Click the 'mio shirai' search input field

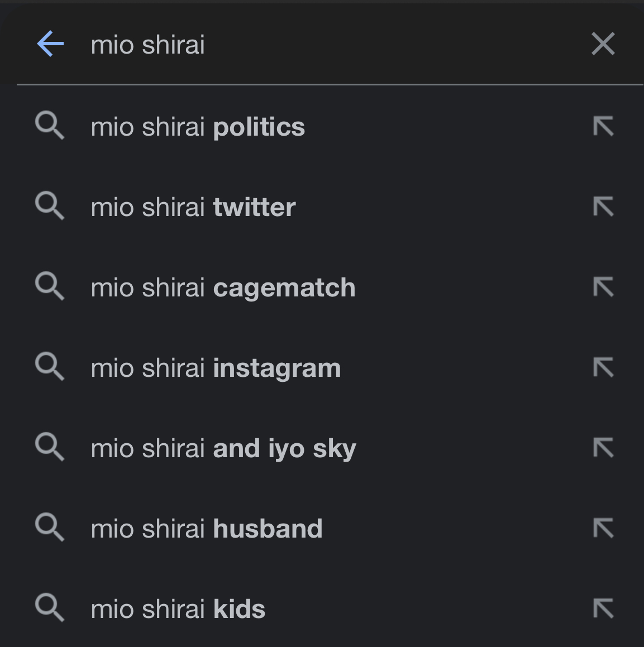tap(330, 44)
